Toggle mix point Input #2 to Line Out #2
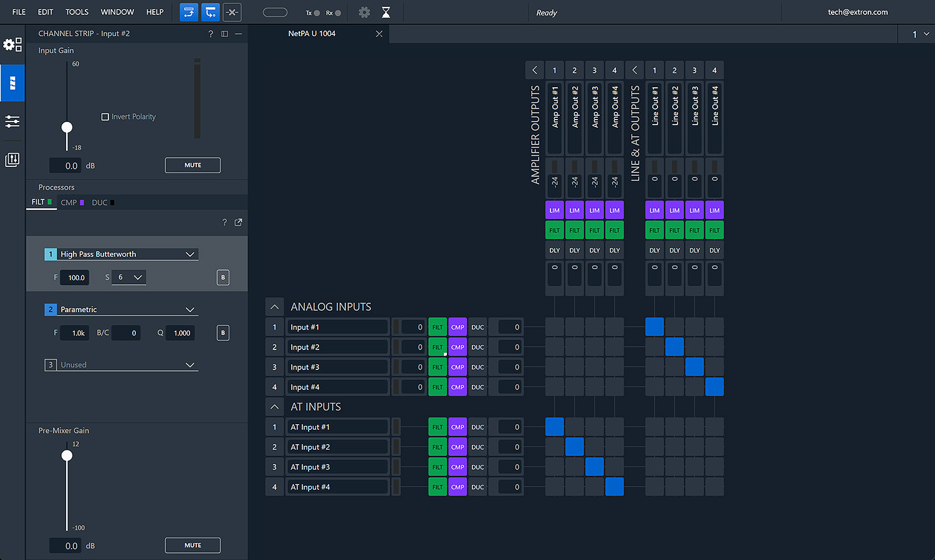Viewport: 935px width, 560px height. tap(674, 347)
